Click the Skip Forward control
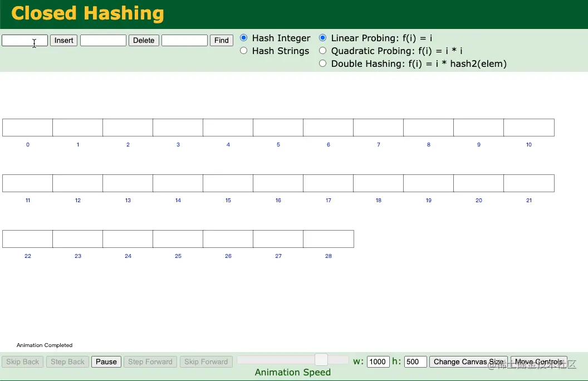This screenshot has height=381, width=588. (206, 362)
